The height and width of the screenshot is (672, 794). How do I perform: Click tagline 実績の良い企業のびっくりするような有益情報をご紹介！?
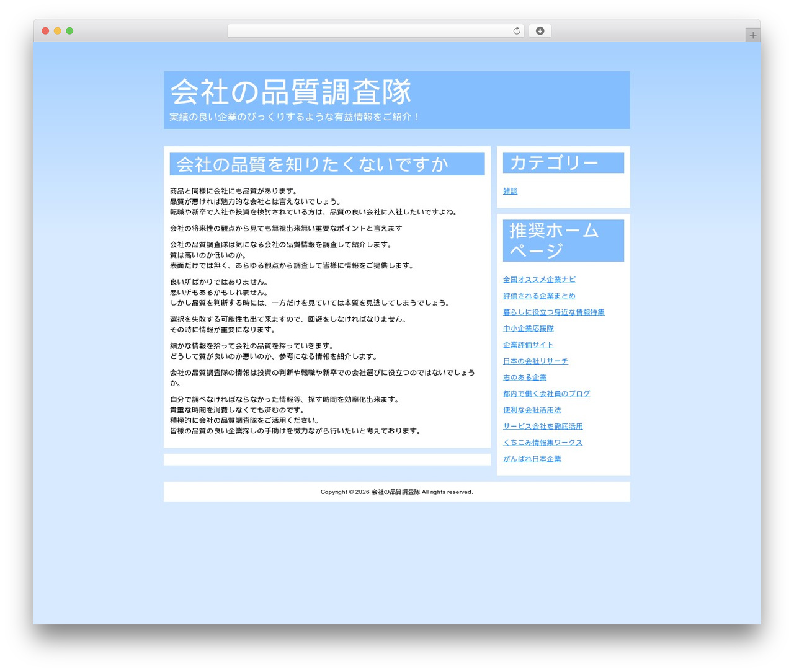[295, 117]
